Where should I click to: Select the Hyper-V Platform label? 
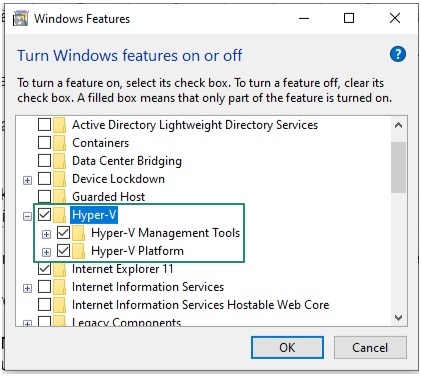coord(137,251)
